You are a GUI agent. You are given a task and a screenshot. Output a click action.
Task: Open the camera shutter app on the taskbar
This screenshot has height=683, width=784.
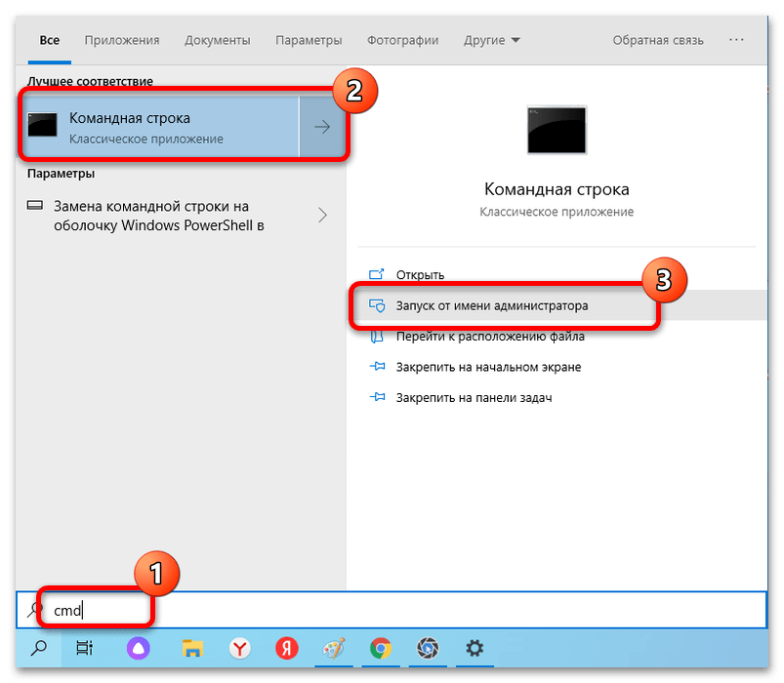[x=428, y=649]
